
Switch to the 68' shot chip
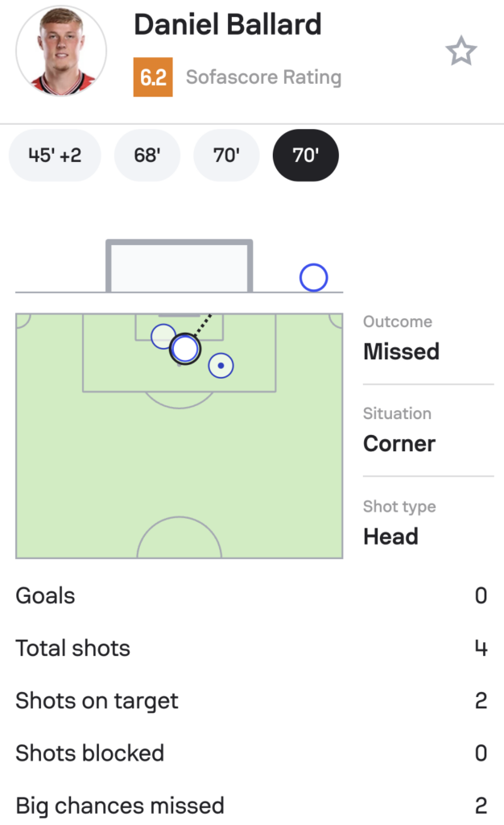pos(147,155)
